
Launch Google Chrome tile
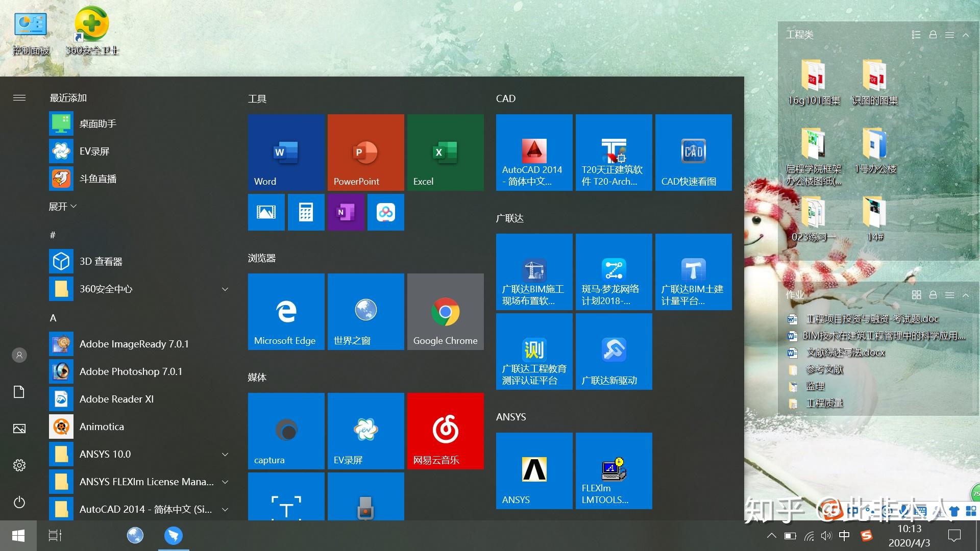coord(445,312)
